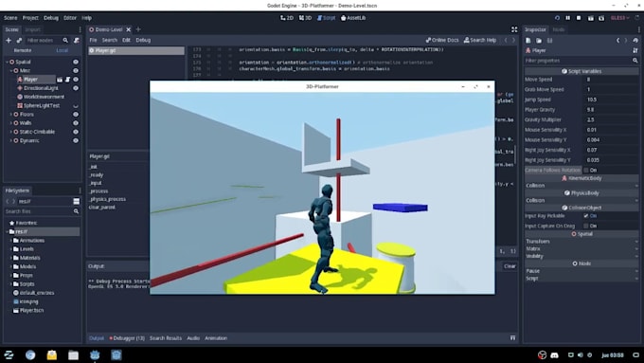The width and height of the screenshot is (644, 363).
Task: Switch to the Script workspace
Action: tap(326, 18)
